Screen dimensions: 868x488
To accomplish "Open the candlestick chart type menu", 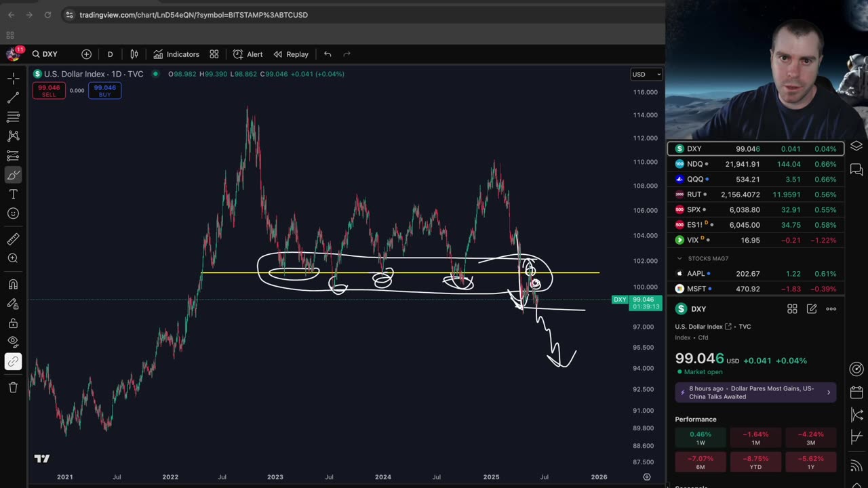I will point(134,54).
